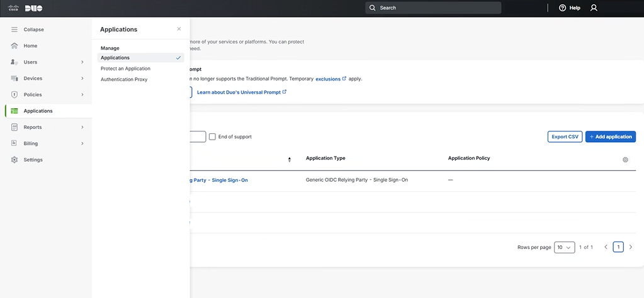Viewport: 644px width, 298px height.
Task: Close the Applications flyout panel
Action: 179,29
